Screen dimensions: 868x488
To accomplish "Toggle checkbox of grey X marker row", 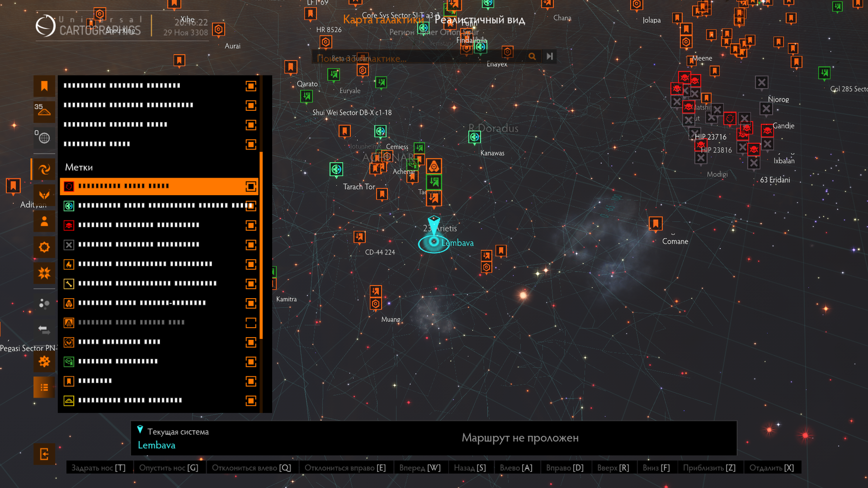I will (x=251, y=244).
